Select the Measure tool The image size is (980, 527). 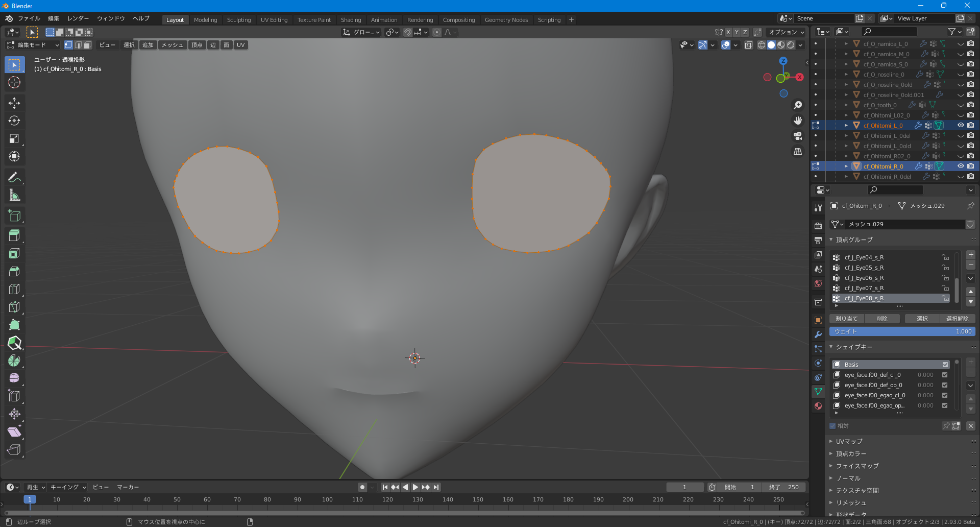(14, 195)
